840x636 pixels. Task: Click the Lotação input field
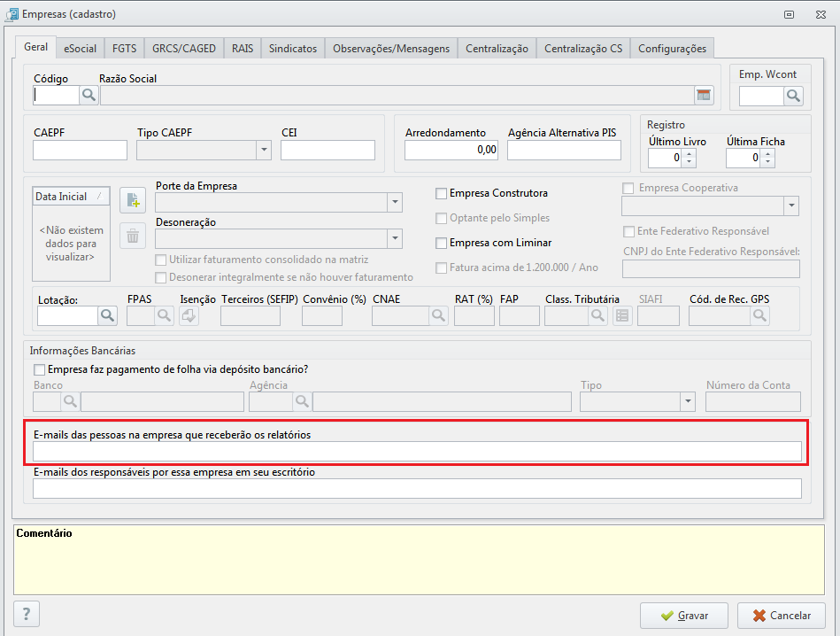(x=67, y=315)
